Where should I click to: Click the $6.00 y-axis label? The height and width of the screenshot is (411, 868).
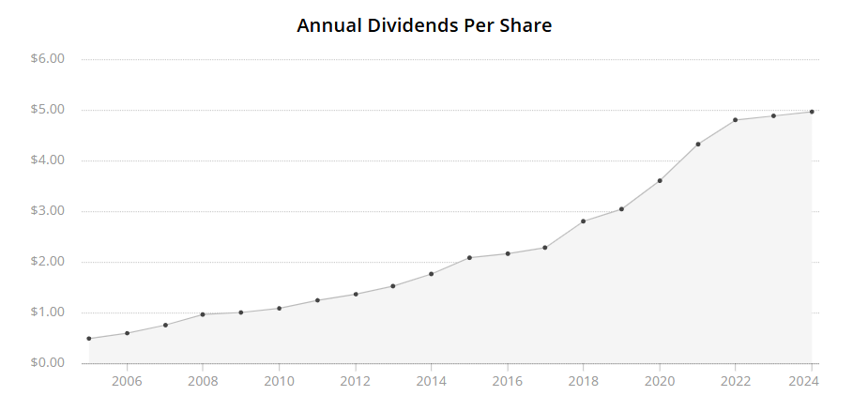point(47,59)
